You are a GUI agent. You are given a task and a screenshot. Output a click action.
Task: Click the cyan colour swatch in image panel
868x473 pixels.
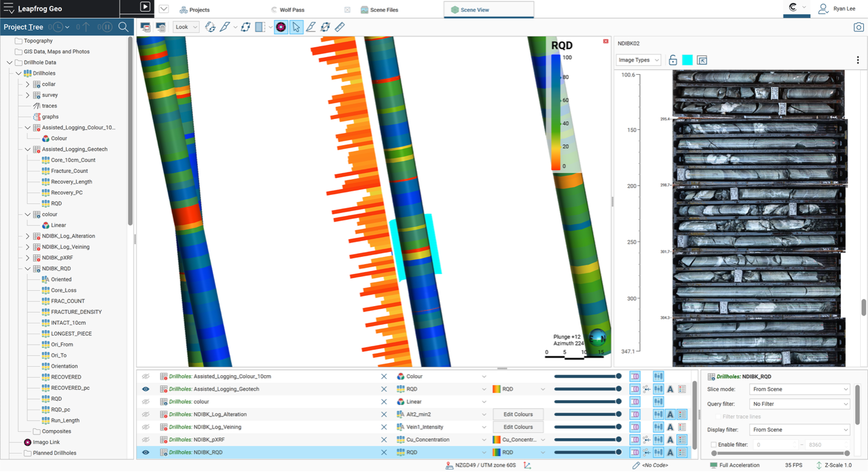(687, 60)
